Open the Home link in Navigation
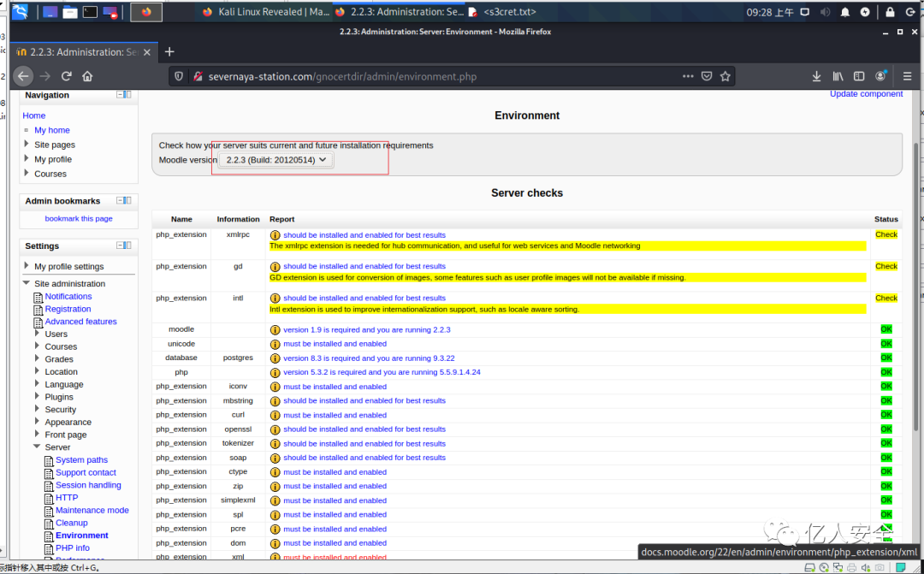Viewport: 924px width, 574px height. click(x=33, y=115)
